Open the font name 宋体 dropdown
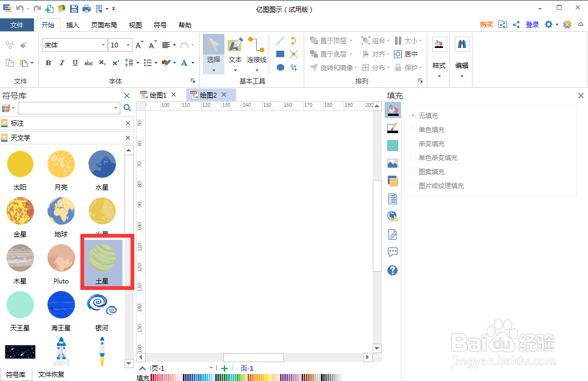This screenshot has height=381, width=588. (103, 45)
